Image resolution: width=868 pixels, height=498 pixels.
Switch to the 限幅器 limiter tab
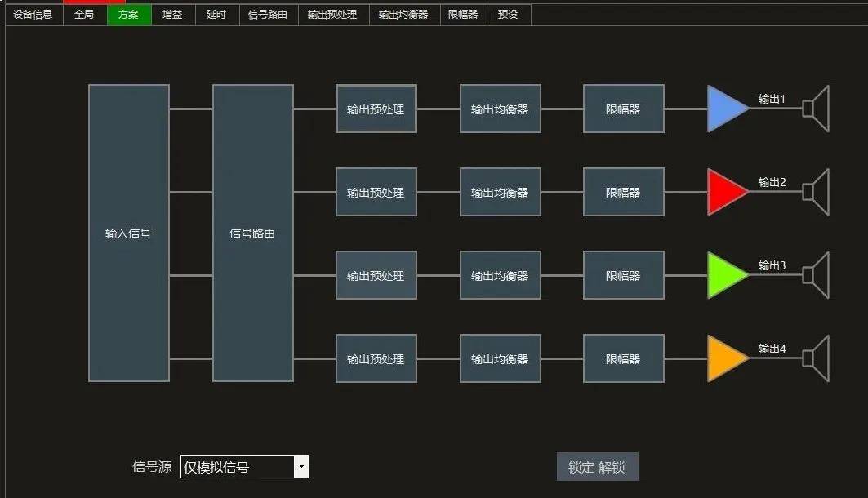[x=462, y=14]
